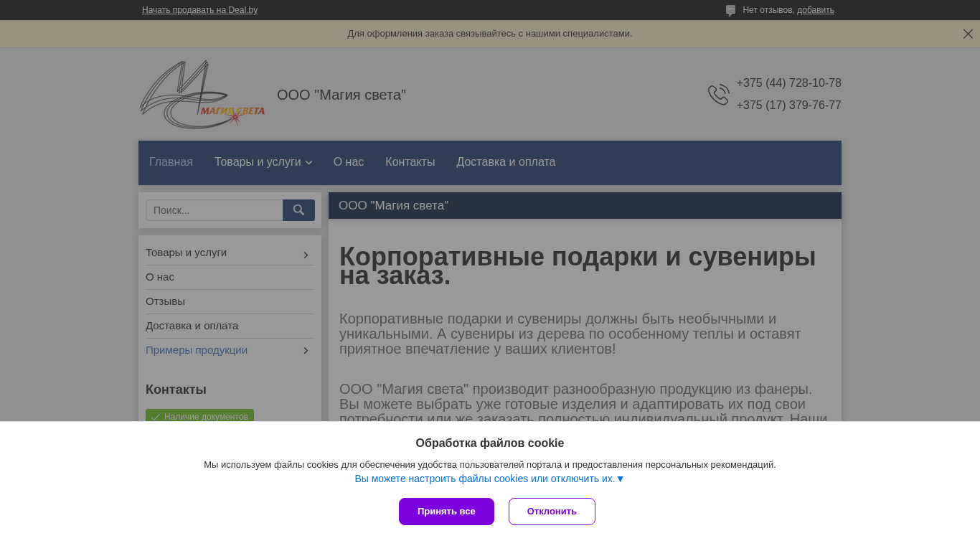
Task: Expand Товары и услуги sidebar arrow
Action: tap(306, 255)
